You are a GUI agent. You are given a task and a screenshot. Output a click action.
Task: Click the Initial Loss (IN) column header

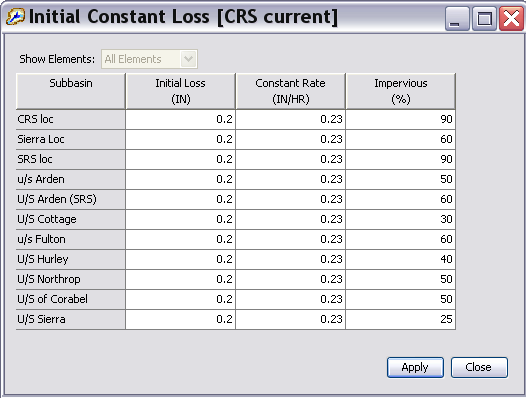181,91
